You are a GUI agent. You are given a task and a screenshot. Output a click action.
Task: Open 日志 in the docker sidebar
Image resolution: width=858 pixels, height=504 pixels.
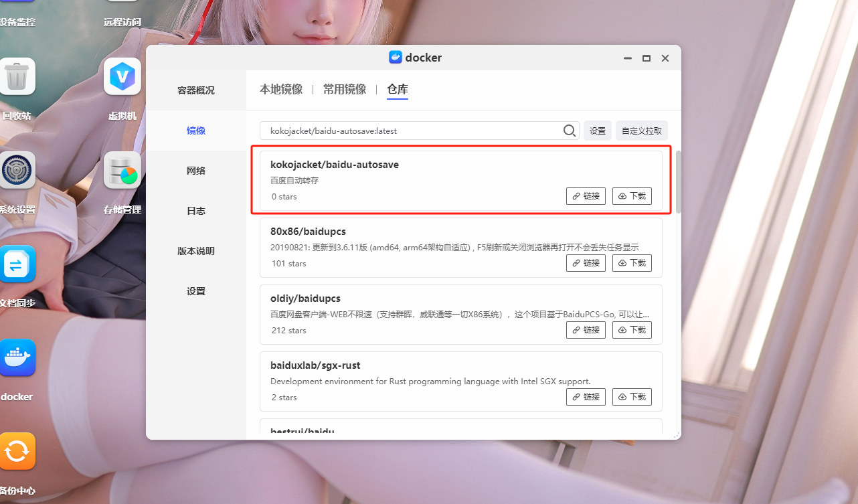pyautogui.click(x=196, y=211)
